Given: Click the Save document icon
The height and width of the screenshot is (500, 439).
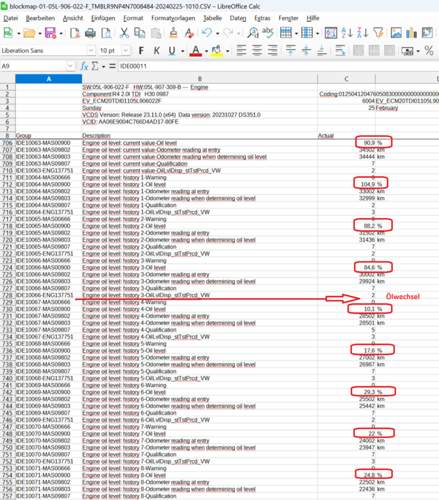Looking at the screenshot, I should (x=50, y=33).
